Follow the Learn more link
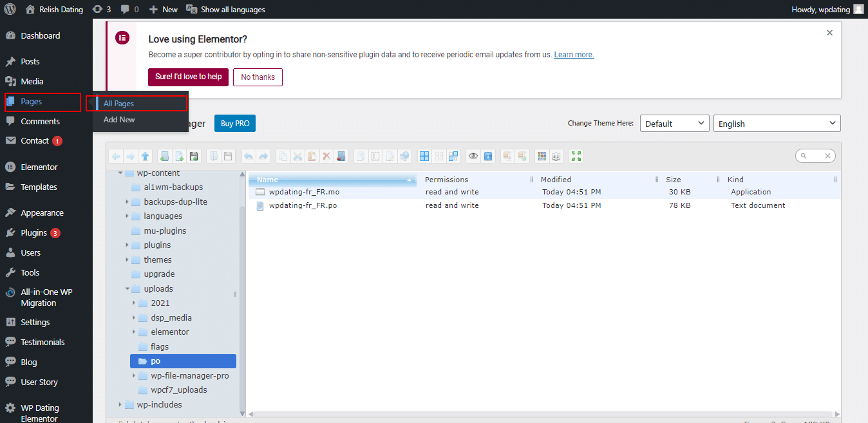This screenshot has width=868, height=423. (x=574, y=55)
